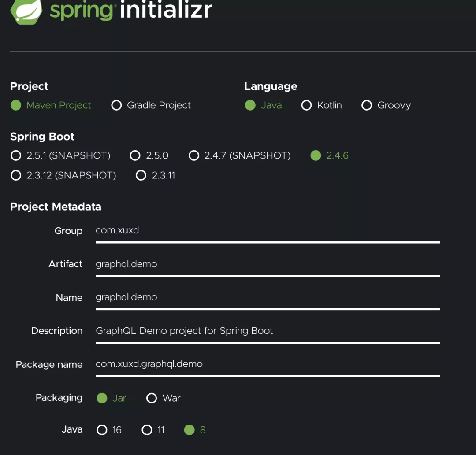The height and width of the screenshot is (455, 476).
Task: Choose Maven Project option
Action: (16, 105)
